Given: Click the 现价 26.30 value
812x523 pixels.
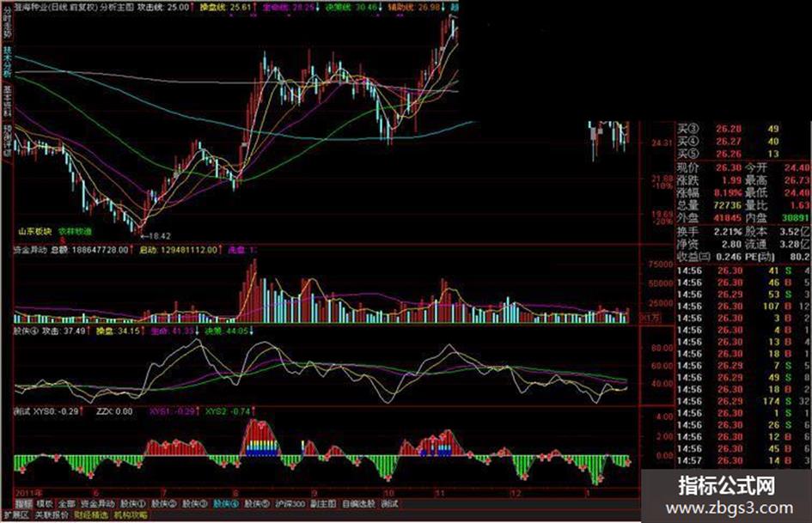Looking at the screenshot, I should 728,167.
